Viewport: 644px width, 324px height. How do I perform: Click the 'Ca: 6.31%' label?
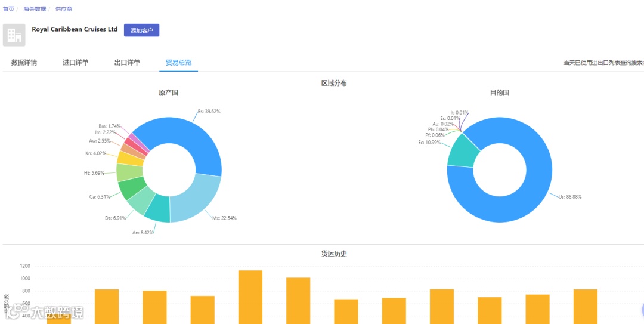(100, 196)
